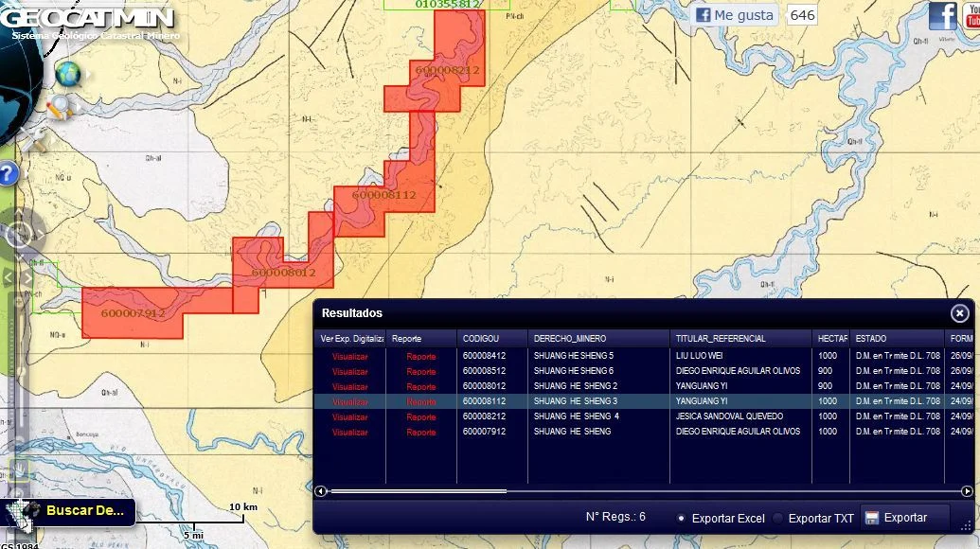
Task: Click Visualizar link for SHUANG HE SHENG 5
Action: click(x=350, y=356)
